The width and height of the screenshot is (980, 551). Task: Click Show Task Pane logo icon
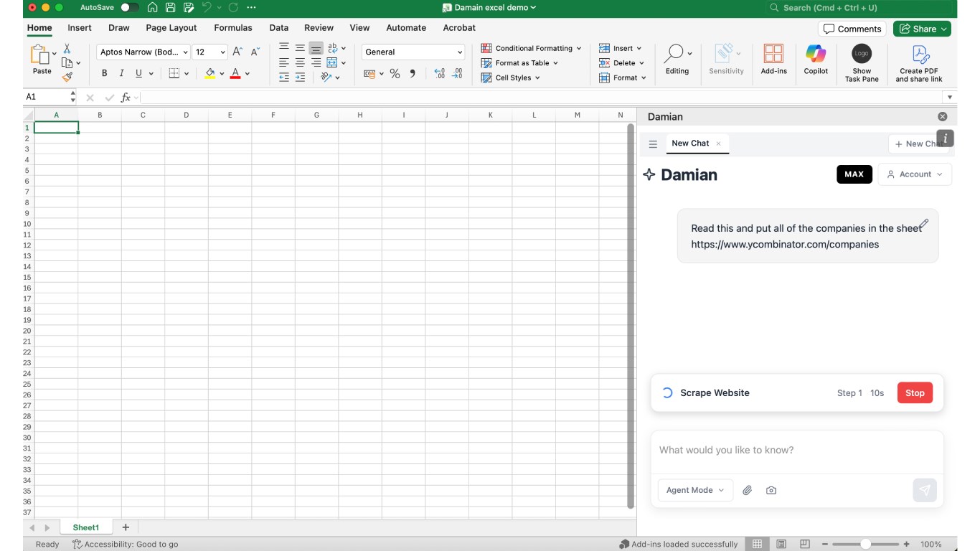click(x=862, y=54)
